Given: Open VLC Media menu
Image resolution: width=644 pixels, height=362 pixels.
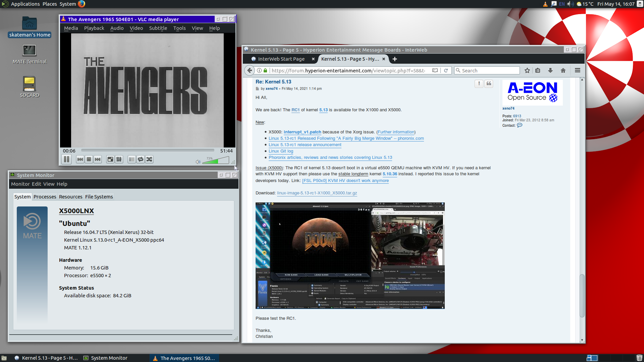Looking at the screenshot, I should pos(71,28).
